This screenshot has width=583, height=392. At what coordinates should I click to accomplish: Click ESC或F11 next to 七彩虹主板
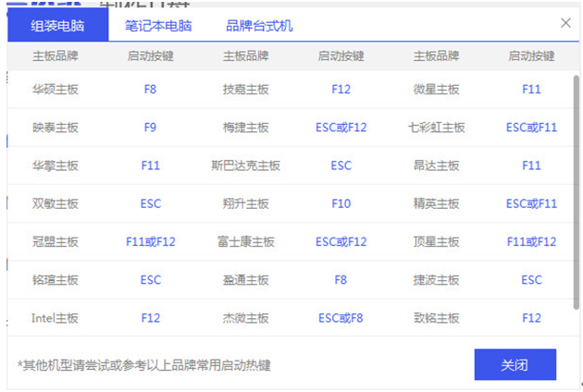[531, 128]
